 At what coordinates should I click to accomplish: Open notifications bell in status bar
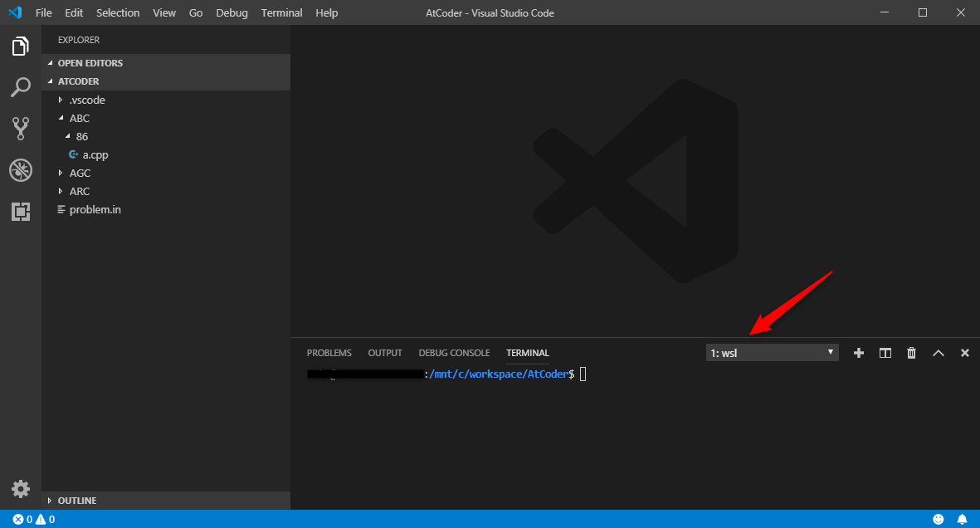(963, 519)
